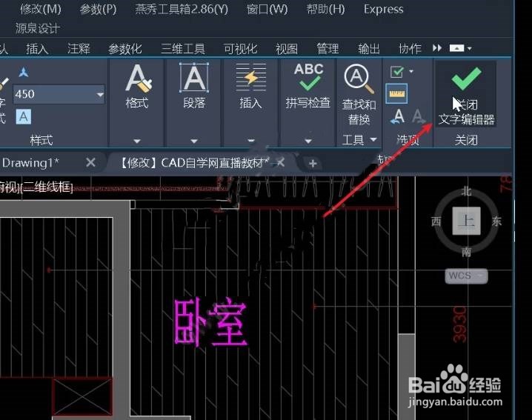
Task: Click the 关闭 panel title
Action: (467, 140)
